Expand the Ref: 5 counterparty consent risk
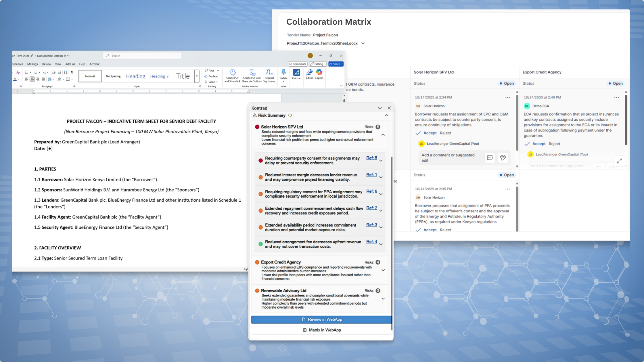The width and height of the screenshot is (644, 362). (381, 161)
